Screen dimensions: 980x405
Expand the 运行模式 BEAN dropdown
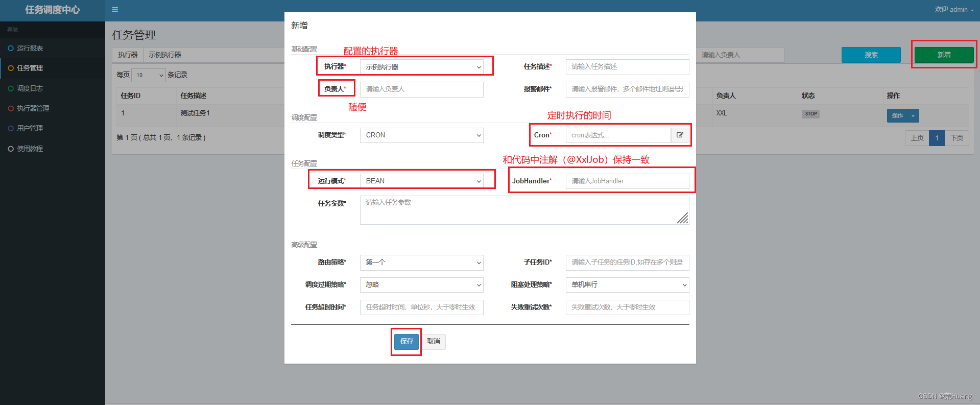coord(422,181)
